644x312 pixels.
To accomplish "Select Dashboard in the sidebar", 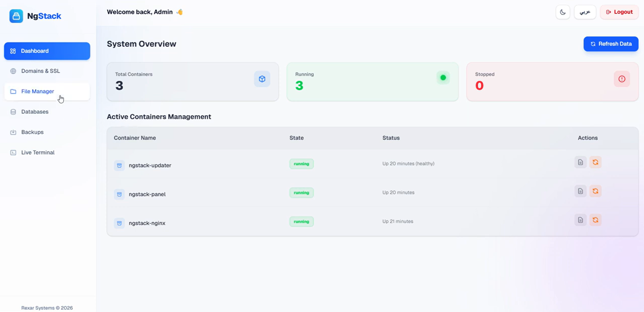I will [47, 51].
